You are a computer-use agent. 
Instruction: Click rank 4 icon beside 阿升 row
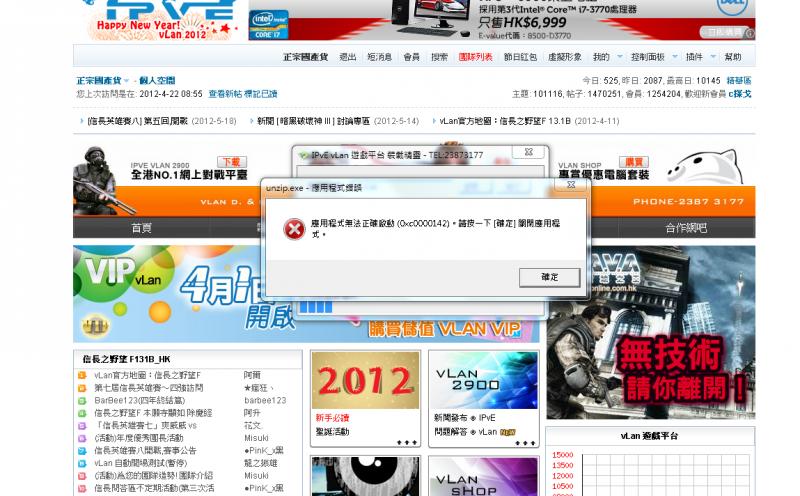pos(82,413)
